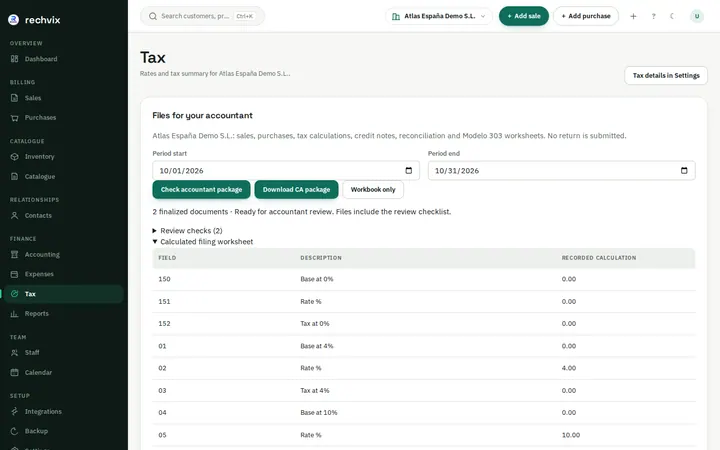The height and width of the screenshot is (450, 720).
Task: Click the 10.00 recorded calculation value
Action: [x=571, y=435]
